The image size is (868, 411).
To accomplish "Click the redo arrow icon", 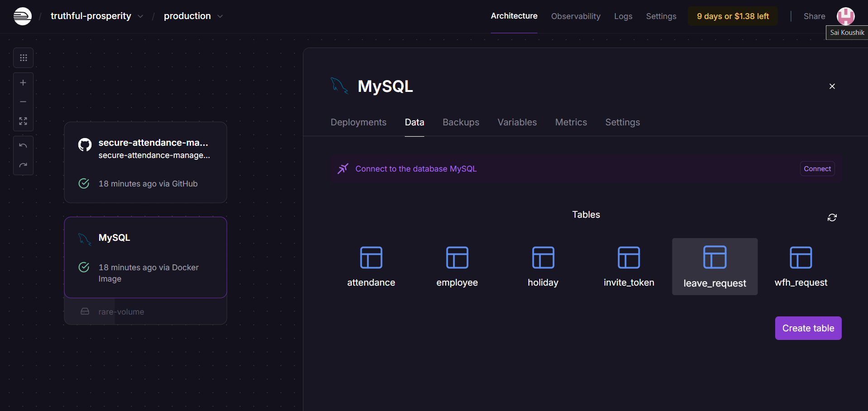I will (x=23, y=165).
